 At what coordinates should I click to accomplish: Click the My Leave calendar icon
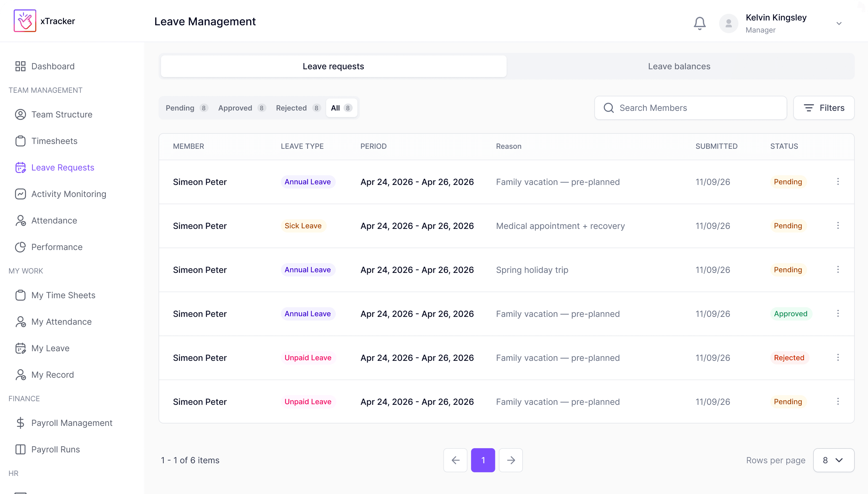coord(20,348)
